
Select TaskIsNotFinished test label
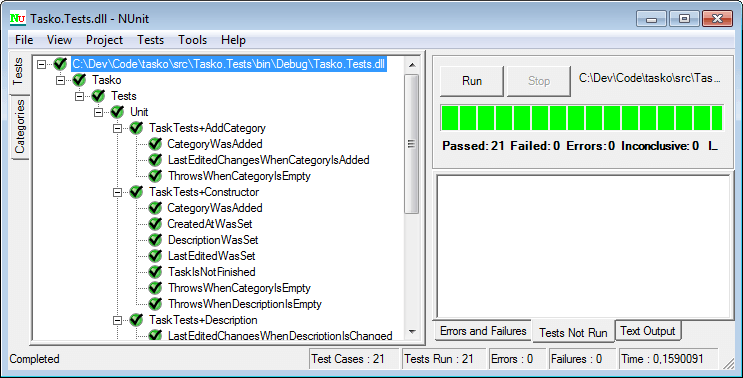point(212,272)
